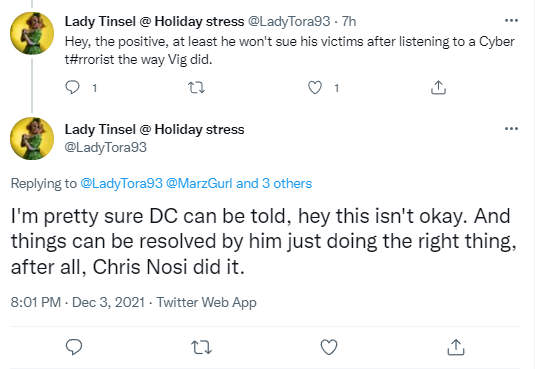
Task: Open more options for the first tweet
Action: click(x=511, y=20)
